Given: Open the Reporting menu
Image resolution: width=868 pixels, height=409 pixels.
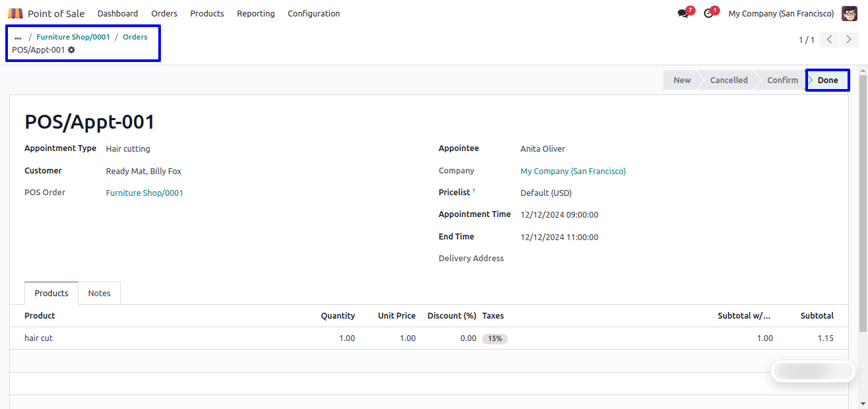Looking at the screenshot, I should point(255,13).
